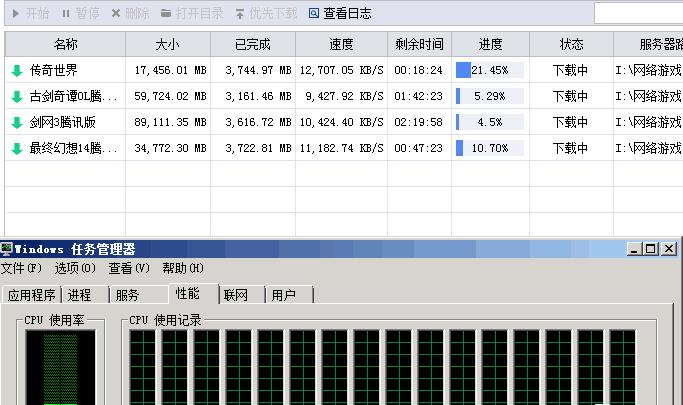This screenshot has width=683, height=405.
Task: Click the 5.29% progress bar
Action: [x=490, y=96]
